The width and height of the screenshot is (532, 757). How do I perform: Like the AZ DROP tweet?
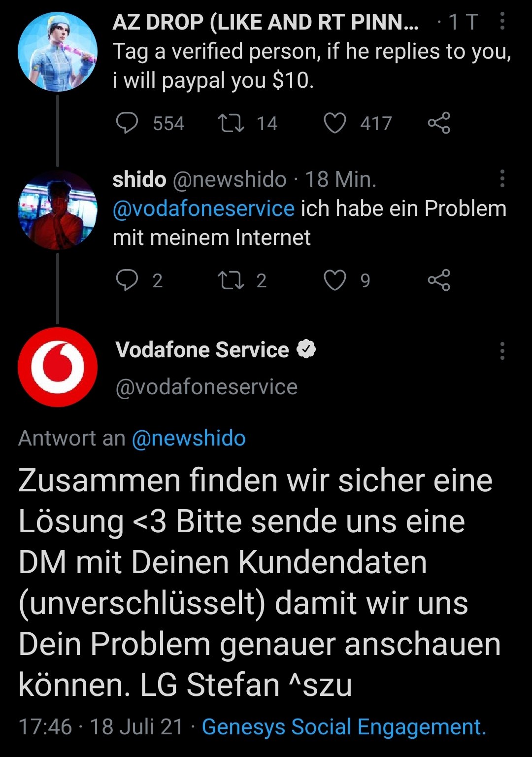click(335, 123)
